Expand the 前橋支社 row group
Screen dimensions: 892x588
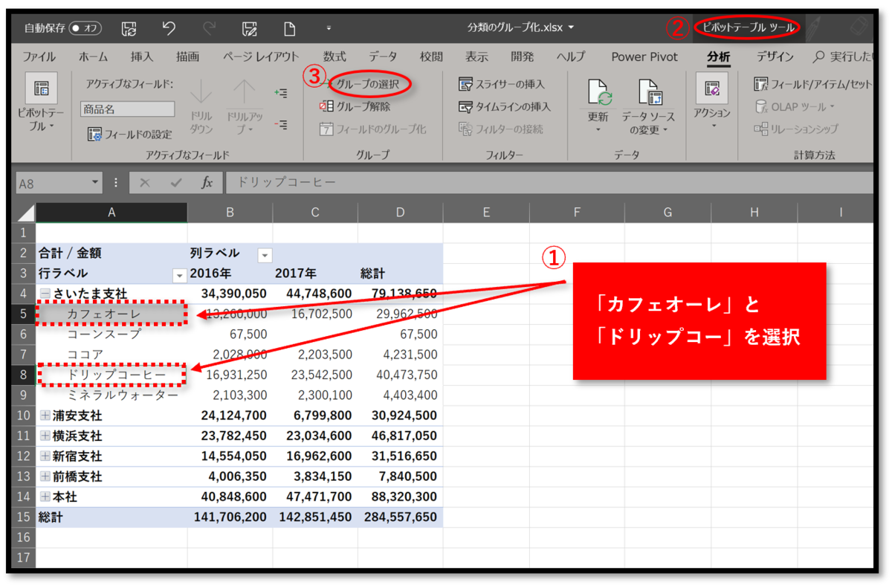point(46,476)
